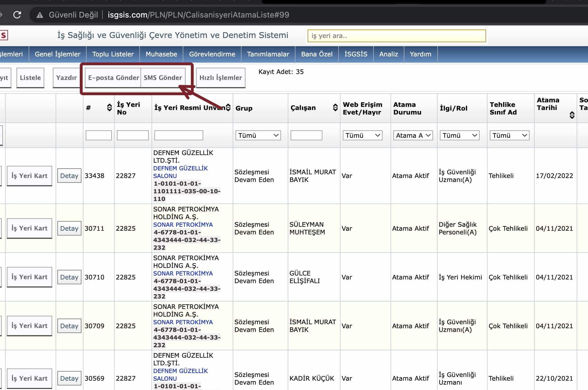This screenshot has width=588, height=390.
Task: Click the SONAR PETROKİMYA link in row 30711
Action: click(x=183, y=225)
